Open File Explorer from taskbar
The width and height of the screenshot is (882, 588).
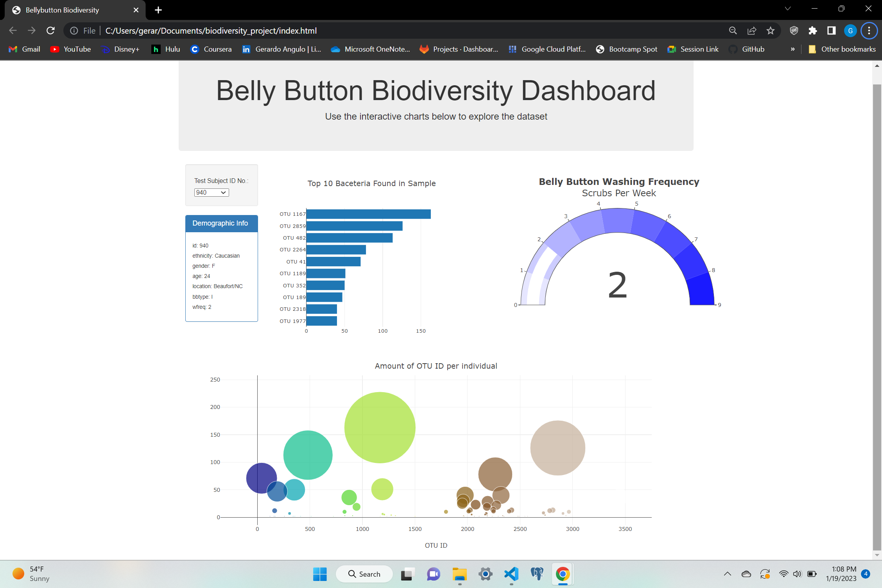[x=459, y=574]
